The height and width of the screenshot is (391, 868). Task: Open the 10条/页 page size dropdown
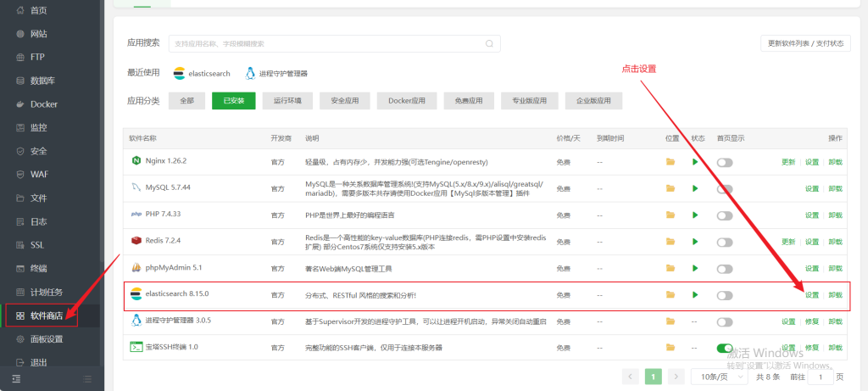tap(720, 377)
